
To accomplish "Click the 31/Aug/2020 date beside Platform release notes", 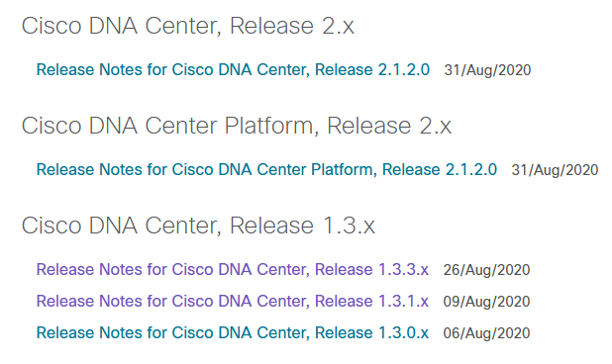I will (555, 170).
